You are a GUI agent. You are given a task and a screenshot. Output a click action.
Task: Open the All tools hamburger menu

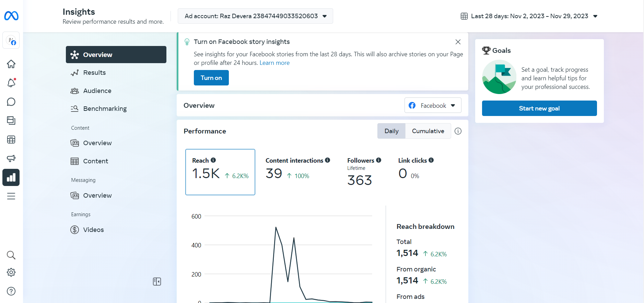click(11, 196)
